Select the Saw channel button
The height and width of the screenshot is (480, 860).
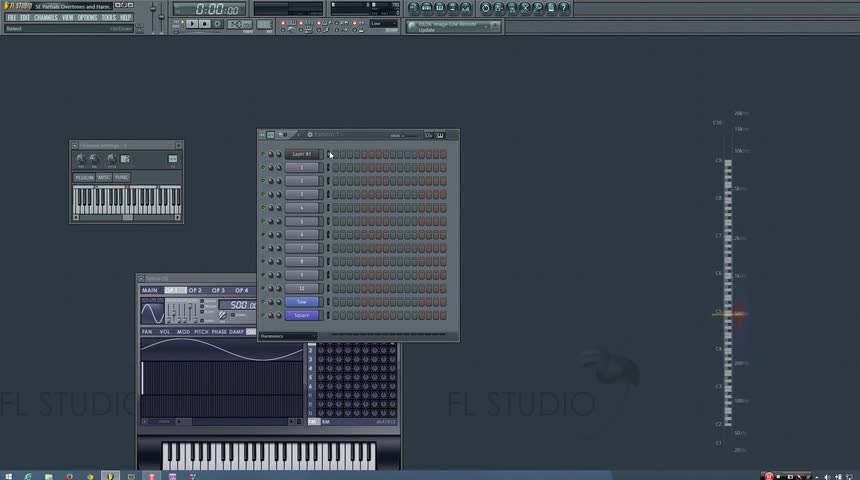click(x=302, y=302)
